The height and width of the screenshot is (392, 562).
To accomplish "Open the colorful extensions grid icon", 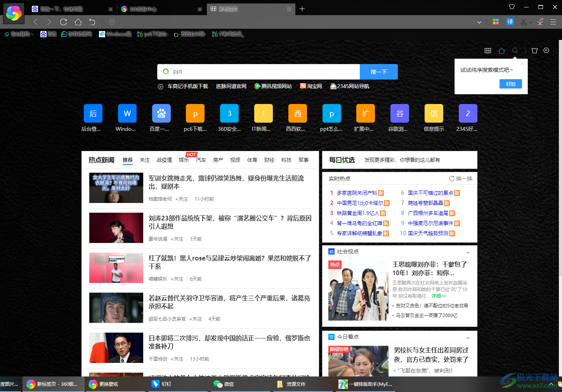I will click(496, 22).
